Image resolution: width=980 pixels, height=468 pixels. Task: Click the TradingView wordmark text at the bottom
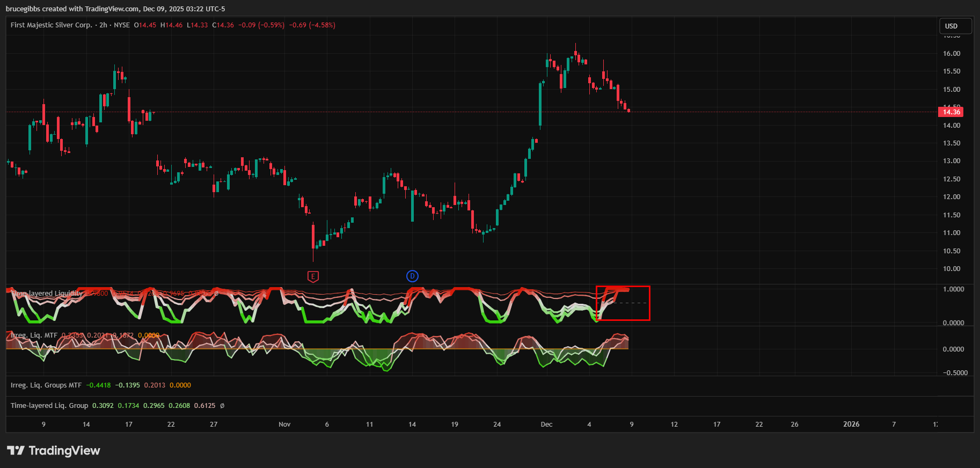[x=64, y=450]
